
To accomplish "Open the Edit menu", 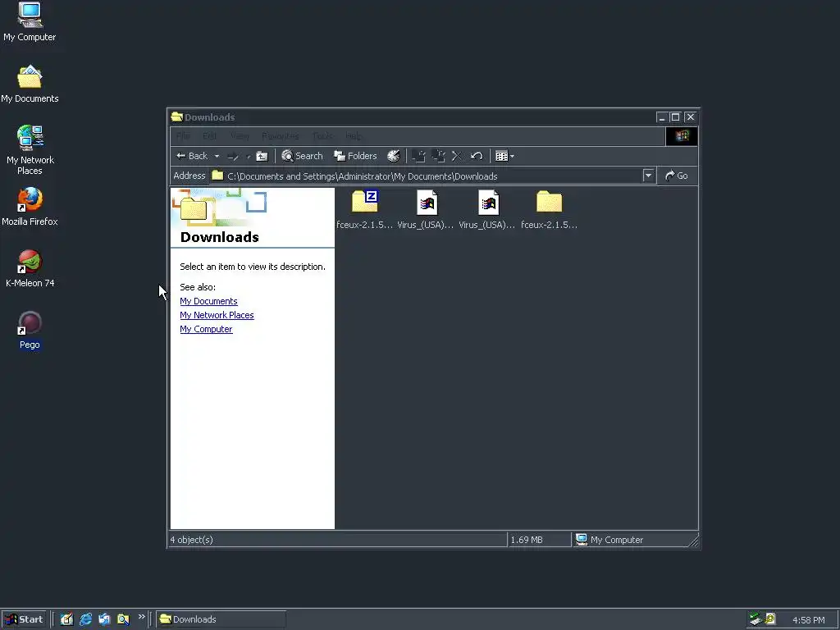I will pyautogui.click(x=209, y=136).
